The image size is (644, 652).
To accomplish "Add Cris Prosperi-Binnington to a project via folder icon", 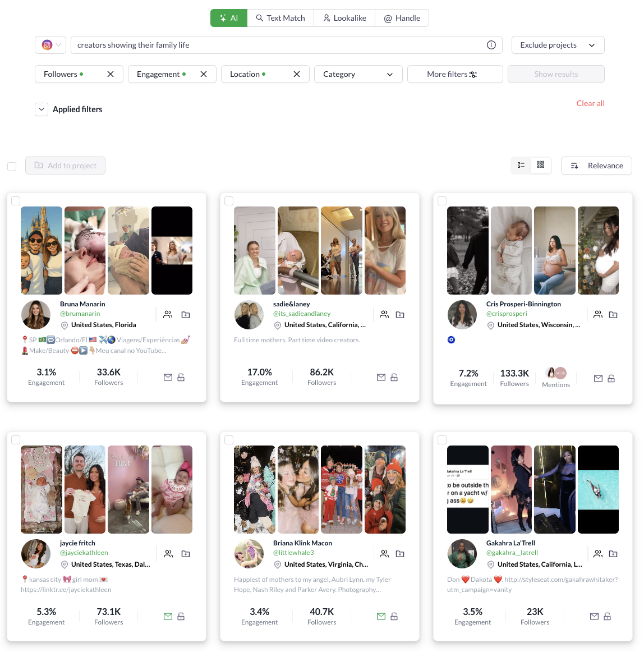I will [613, 315].
